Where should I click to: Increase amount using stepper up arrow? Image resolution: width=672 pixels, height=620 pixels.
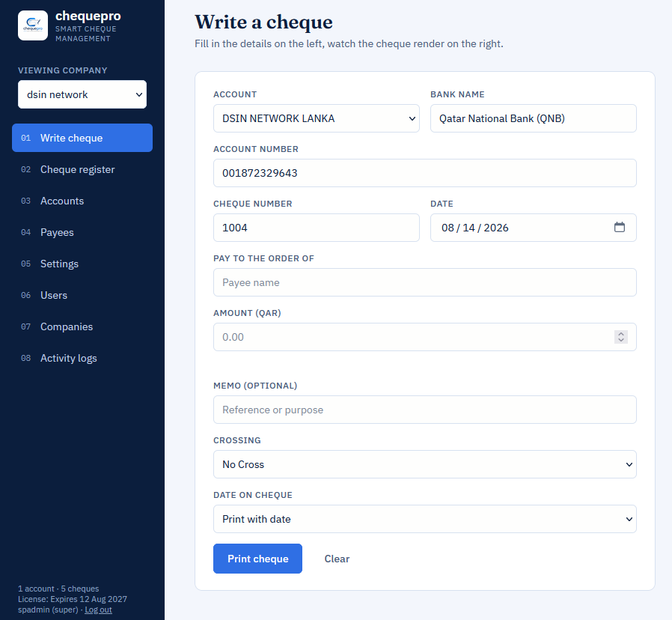click(621, 334)
